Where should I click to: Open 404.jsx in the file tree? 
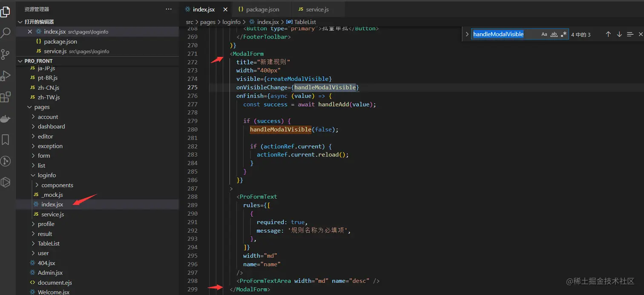46,263
